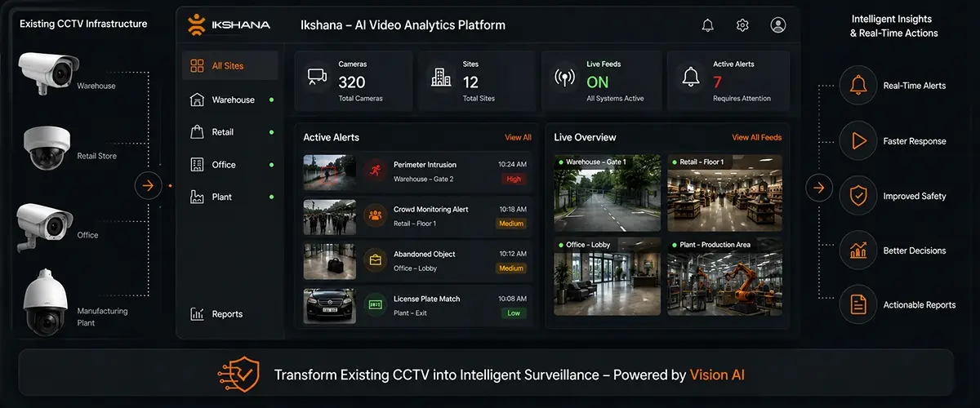Click the Office building sidebar icon
Image resolution: width=980 pixels, height=408 pixels.
(x=197, y=165)
